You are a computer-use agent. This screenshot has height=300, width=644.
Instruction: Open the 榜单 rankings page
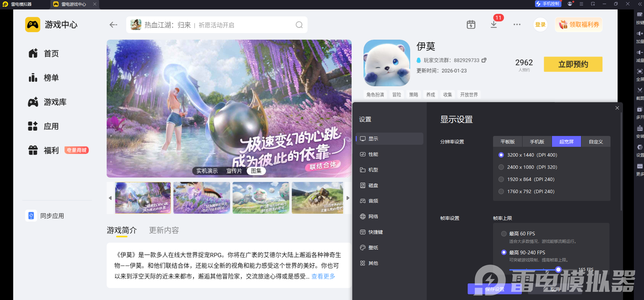click(x=44, y=78)
